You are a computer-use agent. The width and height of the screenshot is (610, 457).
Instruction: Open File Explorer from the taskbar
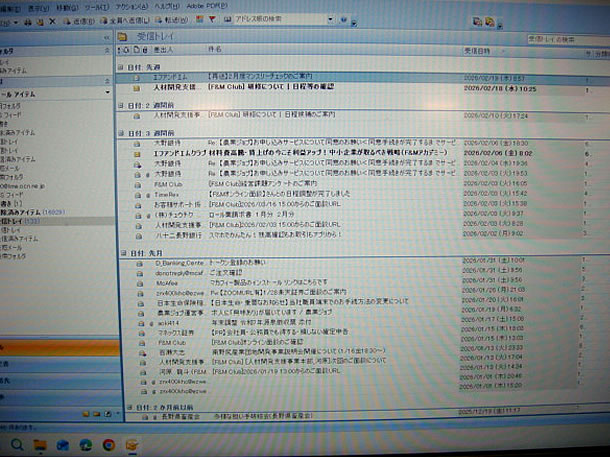41,444
